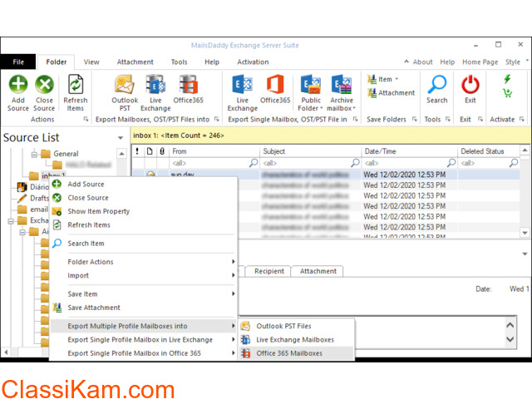Open the Help ribbon tab
This screenshot has height=399, width=532.
tap(212, 62)
